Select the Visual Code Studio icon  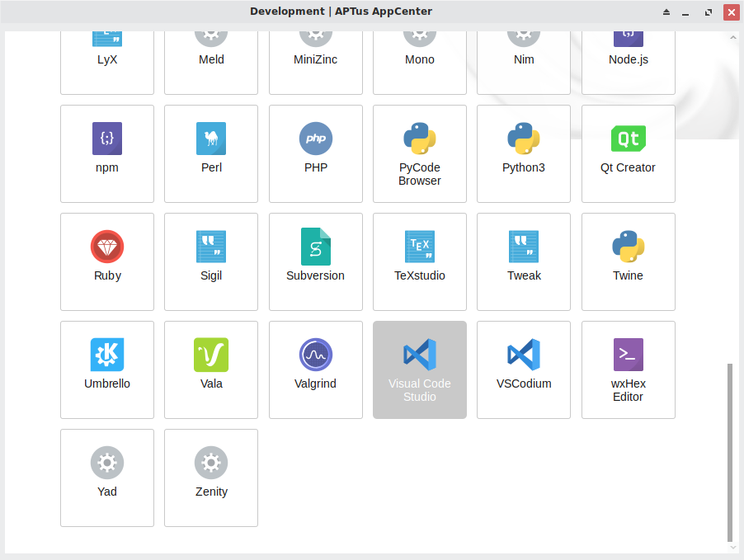click(x=420, y=355)
